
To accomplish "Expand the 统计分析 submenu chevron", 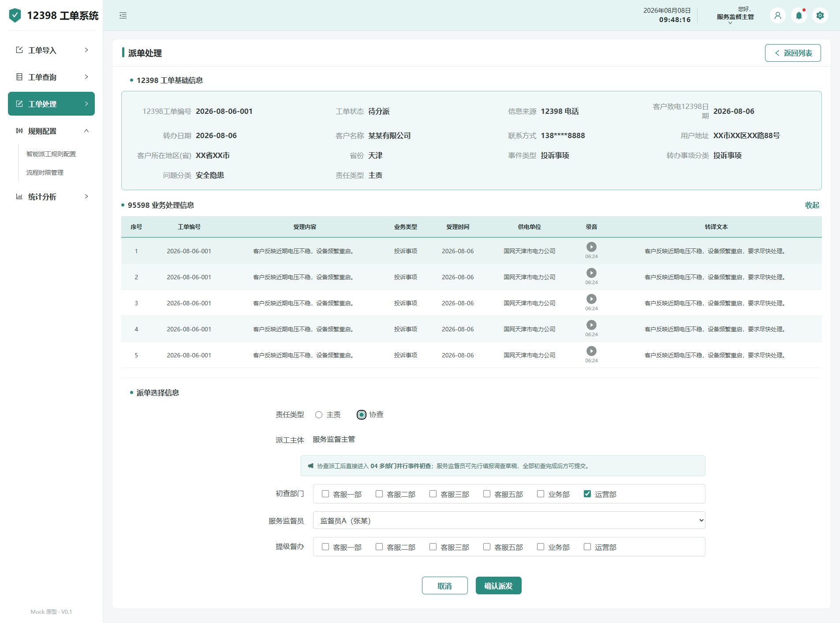I will [x=86, y=196].
